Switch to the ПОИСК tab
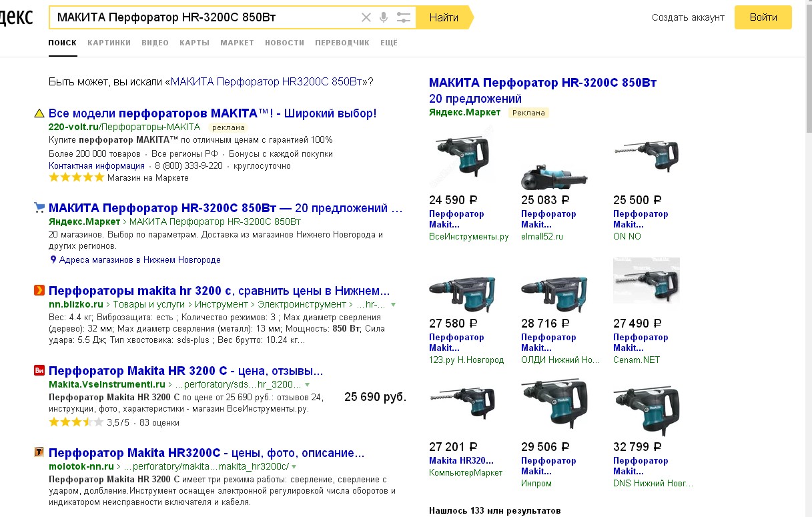This screenshot has width=812, height=517. click(x=63, y=43)
